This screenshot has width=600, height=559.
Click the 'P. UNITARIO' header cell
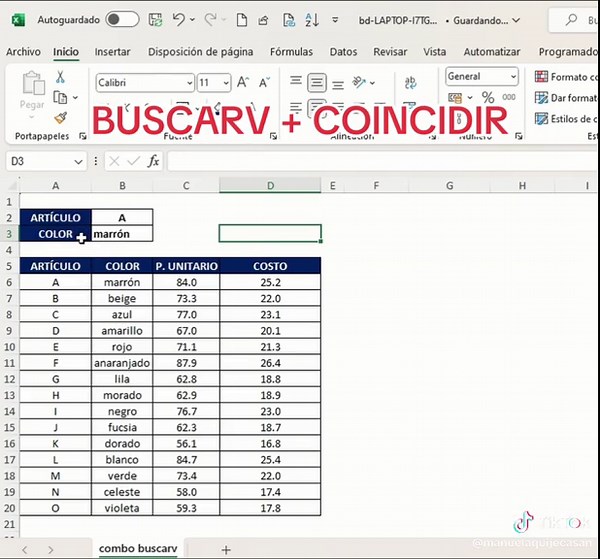186,266
